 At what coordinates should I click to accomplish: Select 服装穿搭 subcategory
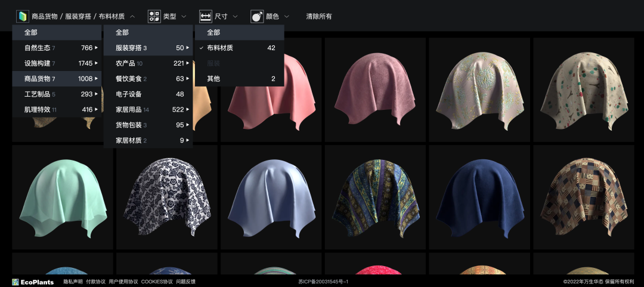148,48
